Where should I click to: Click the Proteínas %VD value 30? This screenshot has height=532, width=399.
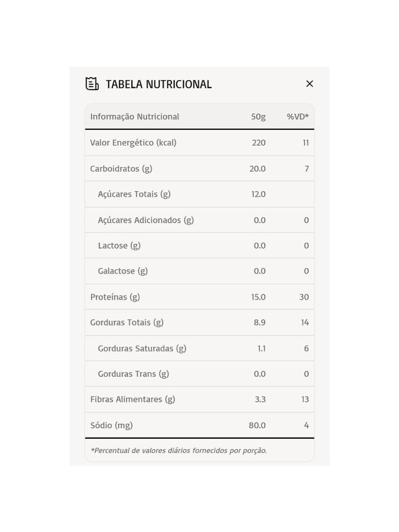pos(304,297)
